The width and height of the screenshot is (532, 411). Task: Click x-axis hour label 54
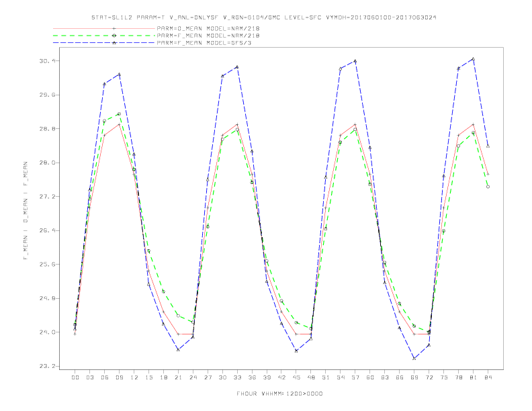tap(341, 377)
